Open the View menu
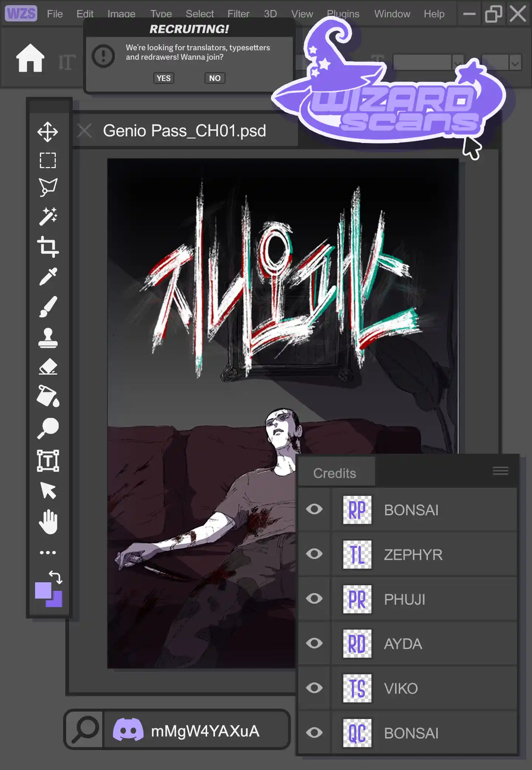532x770 pixels. pyautogui.click(x=302, y=14)
